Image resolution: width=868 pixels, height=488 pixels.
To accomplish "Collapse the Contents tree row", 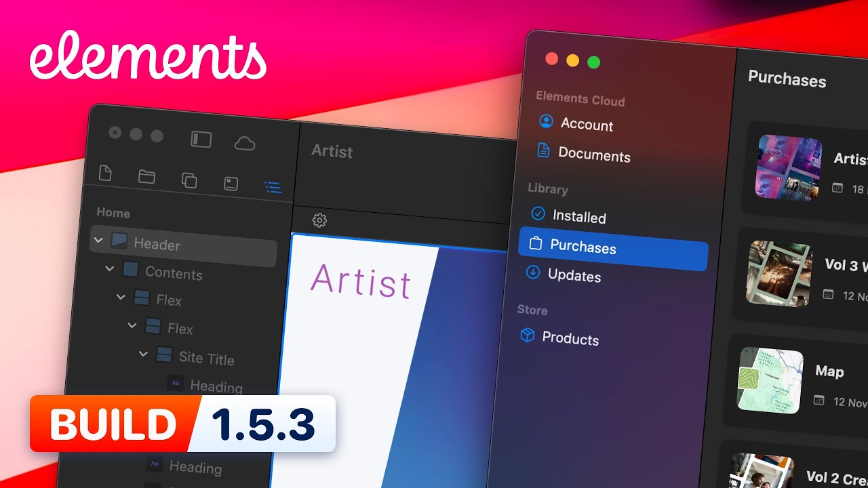I will [110, 268].
